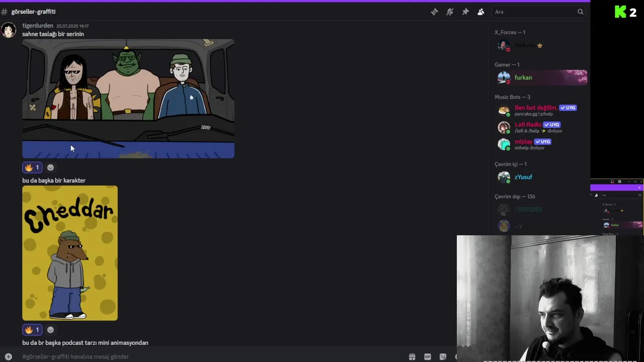Click the 'Çevrim içi — 1' header
The width and height of the screenshot is (644, 362).
point(511,164)
